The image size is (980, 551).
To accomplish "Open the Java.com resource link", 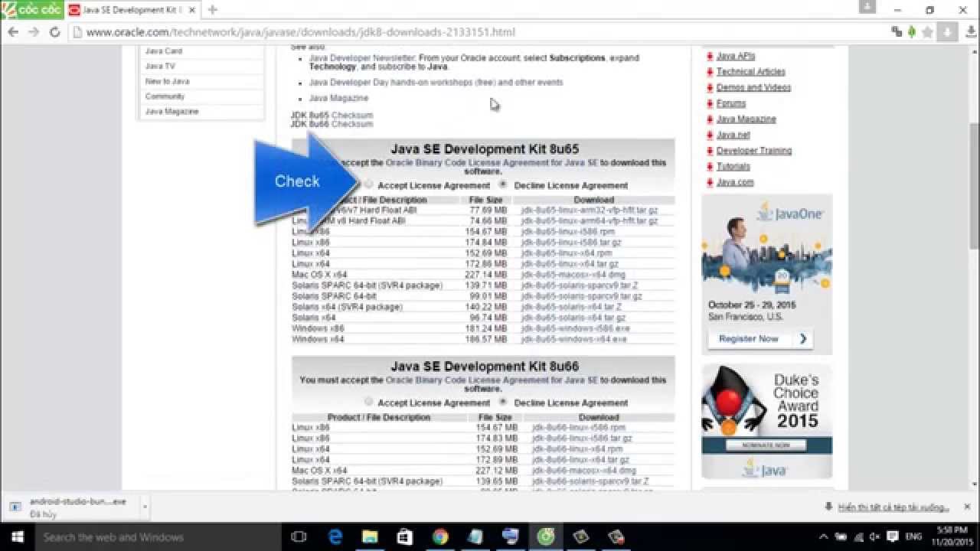I will [735, 182].
